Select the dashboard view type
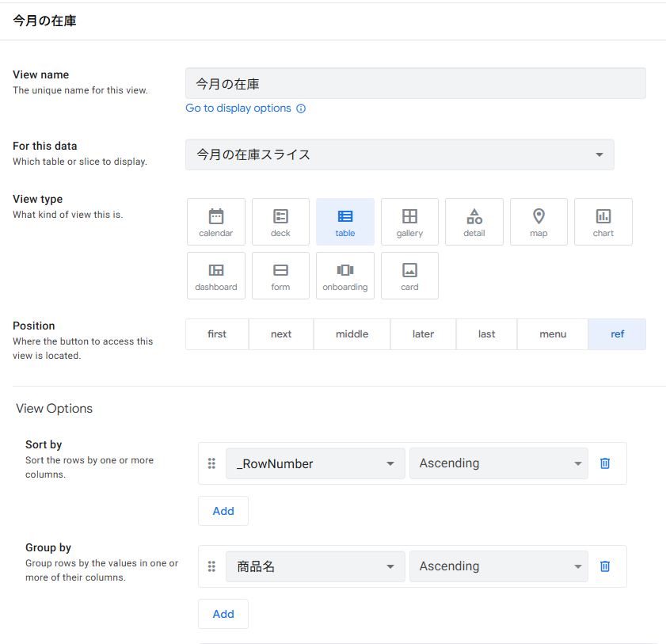 tap(216, 276)
